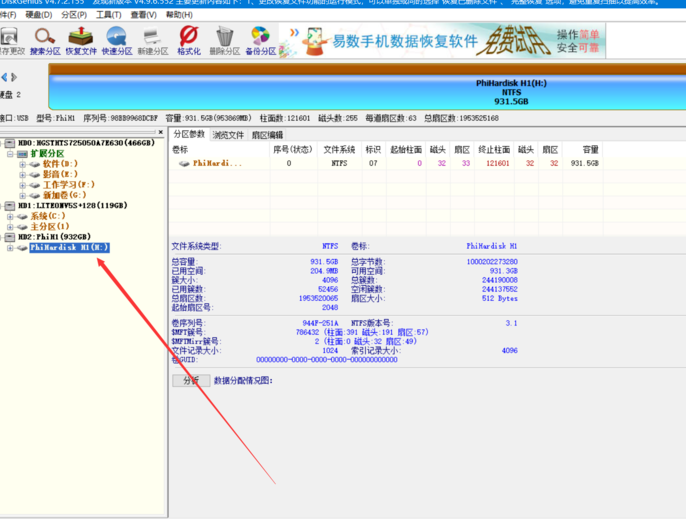Click the 总字节数 value 1000202273280
Viewport: 686px width, 519px height.
tap(492, 262)
